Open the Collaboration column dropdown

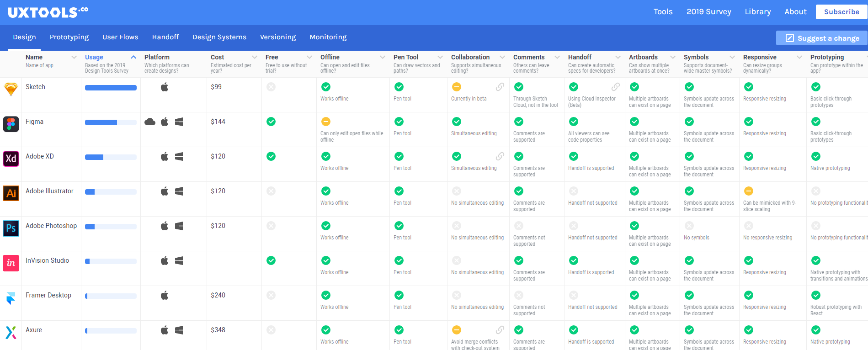[502, 57]
